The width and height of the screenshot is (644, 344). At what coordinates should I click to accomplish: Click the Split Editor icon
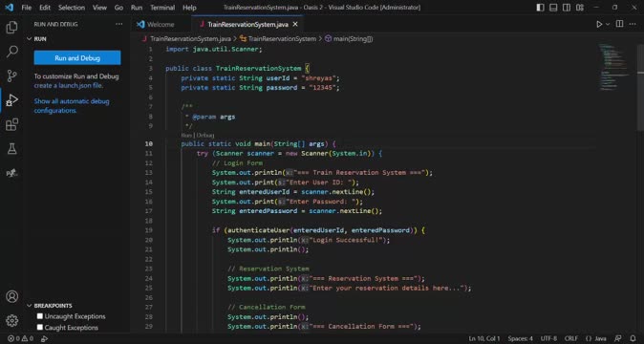619,24
